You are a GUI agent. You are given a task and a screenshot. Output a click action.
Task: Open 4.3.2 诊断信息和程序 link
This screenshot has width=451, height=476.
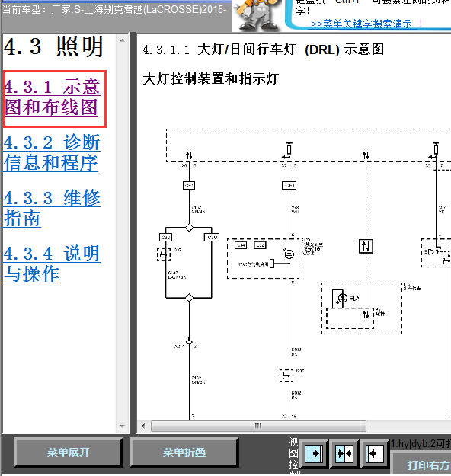(x=52, y=152)
